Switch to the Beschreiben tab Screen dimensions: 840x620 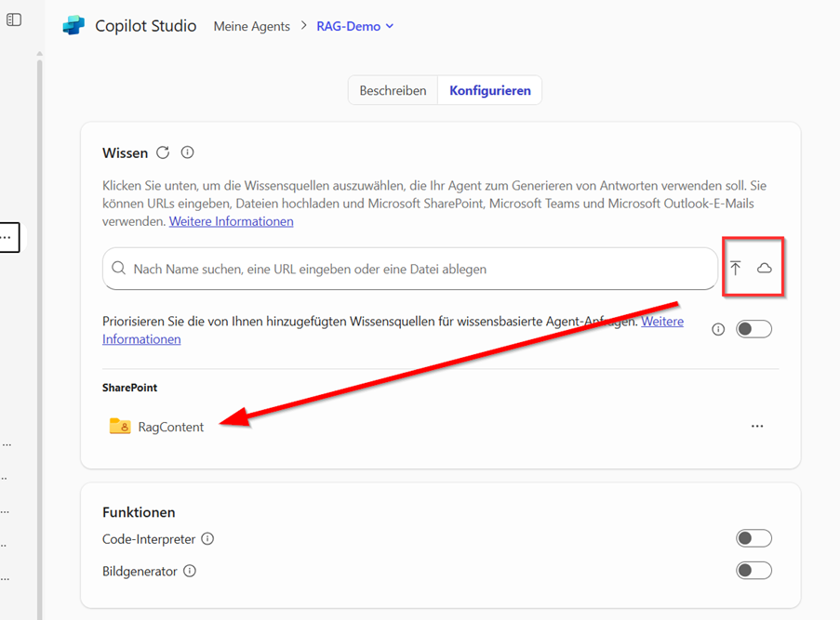coord(392,90)
